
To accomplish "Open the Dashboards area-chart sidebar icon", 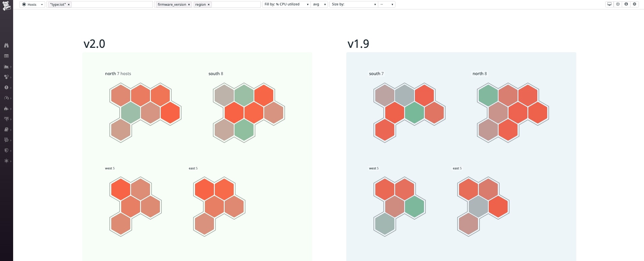I will [6, 67].
